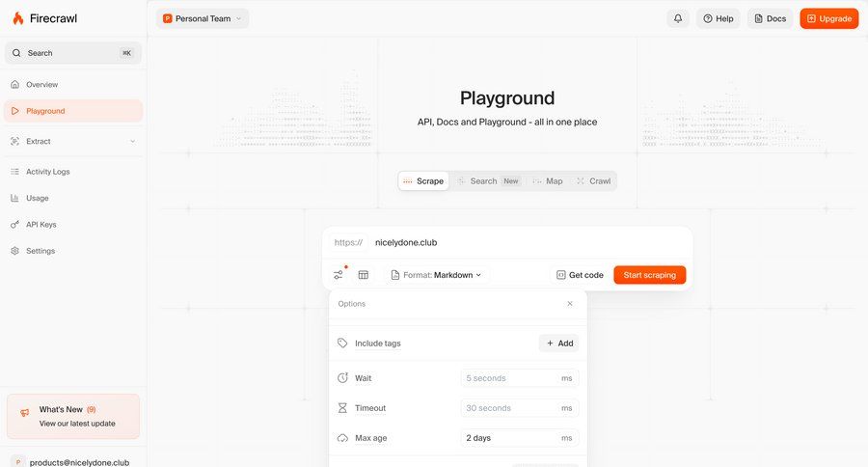The height and width of the screenshot is (467, 868).
Task: Switch to the Crawl tab
Action: pos(593,181)
